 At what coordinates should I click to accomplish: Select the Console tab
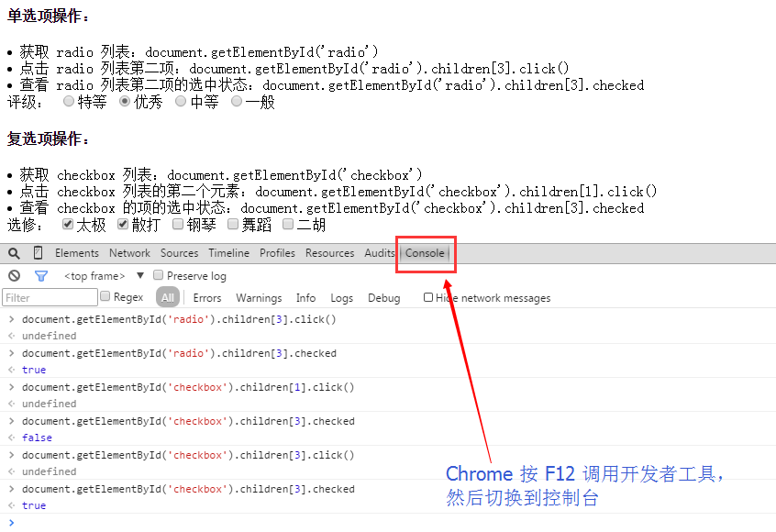click(425, 253)
